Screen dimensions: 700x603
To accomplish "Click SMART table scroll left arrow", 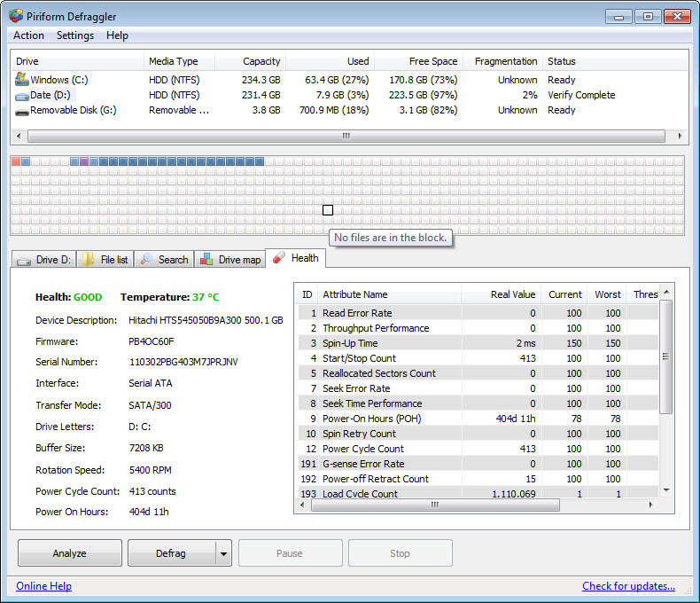I will pyautogui.click(x=303, y=505).
